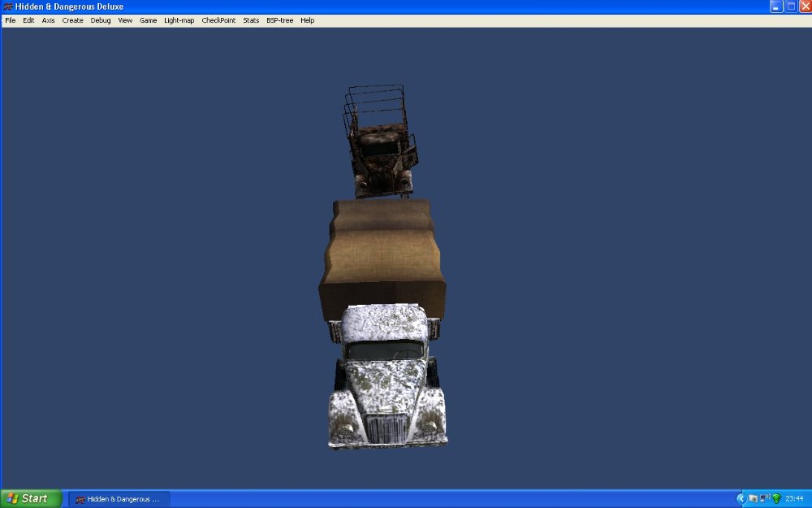
Task: Open the File menu
Action: pos(11,20)
